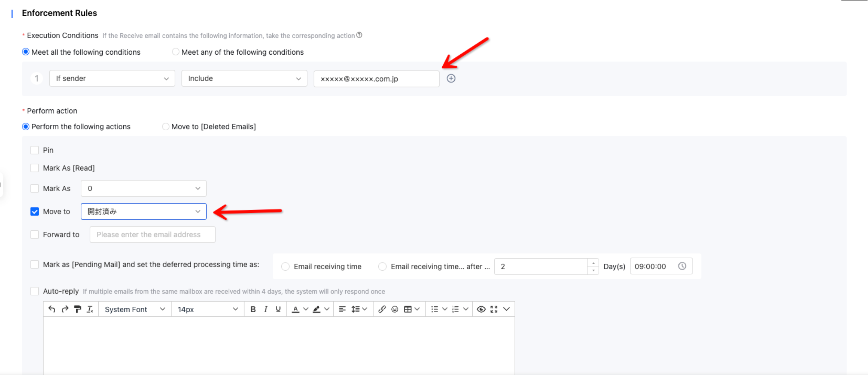Check the Mark as [Pending Mail] checkbox
Screen dimensions: 868x375
tap(34, 265)
